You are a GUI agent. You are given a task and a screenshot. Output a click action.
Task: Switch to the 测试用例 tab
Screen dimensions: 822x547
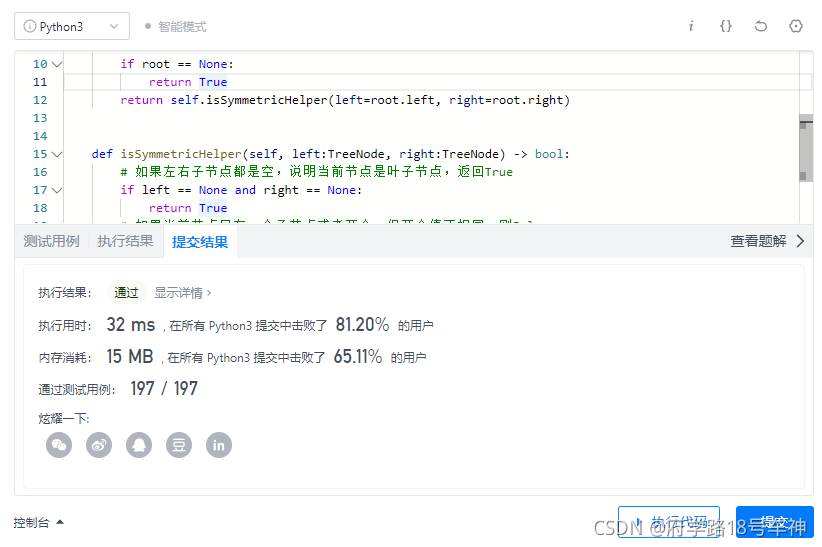point(51,241)
